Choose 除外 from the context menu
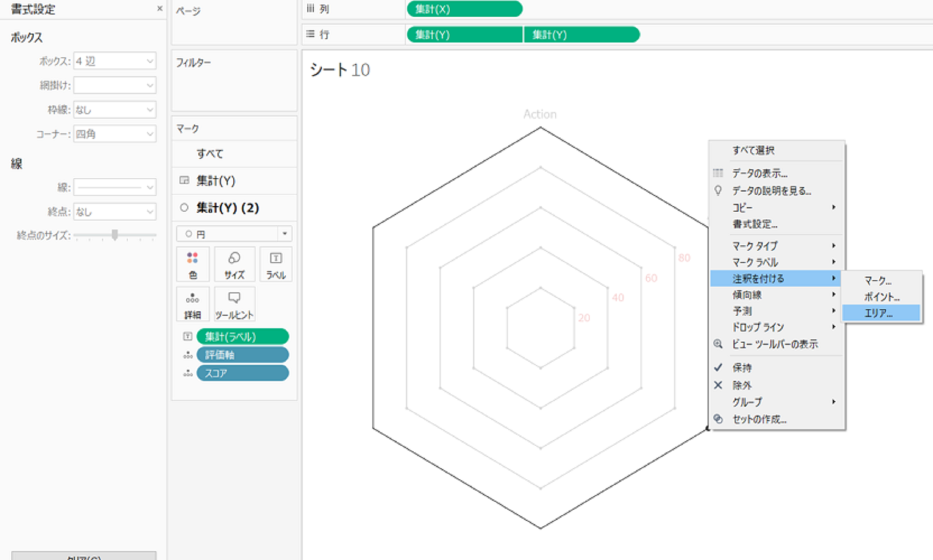Image resolution: width=933 pixels, height=560 pixels. coord(742,385)
